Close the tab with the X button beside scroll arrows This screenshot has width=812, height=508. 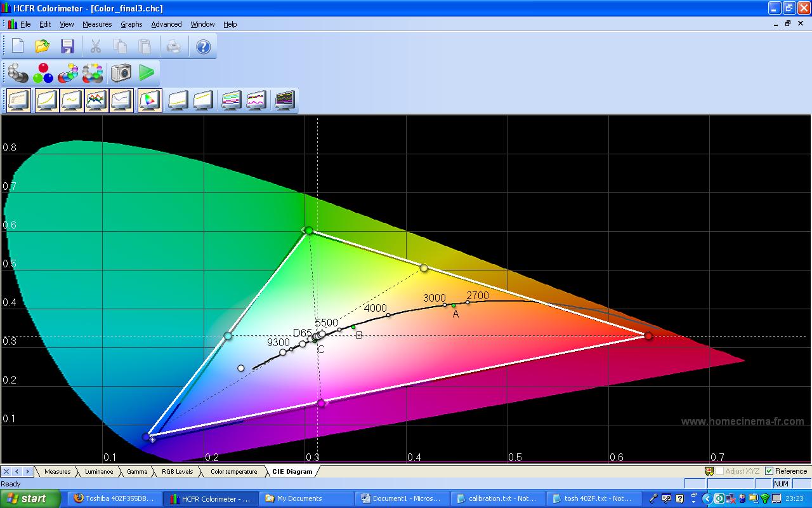(x=6, y=471)
